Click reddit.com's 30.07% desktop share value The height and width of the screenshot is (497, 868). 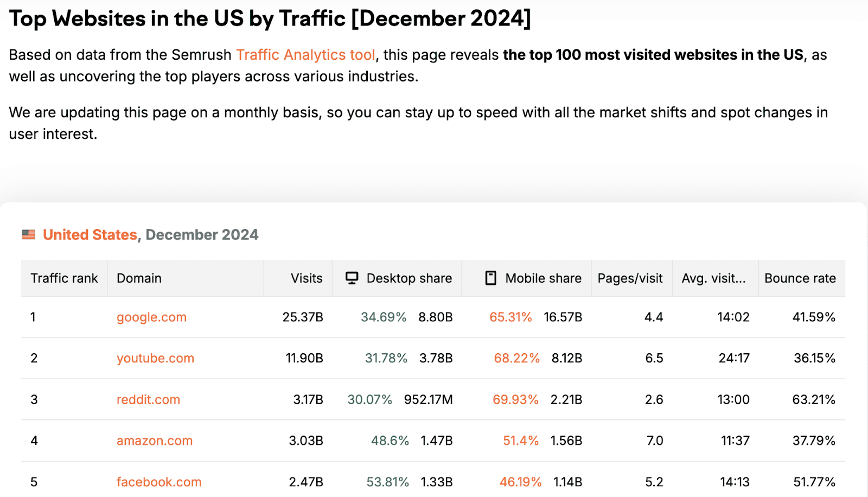[x=369, y=400]
